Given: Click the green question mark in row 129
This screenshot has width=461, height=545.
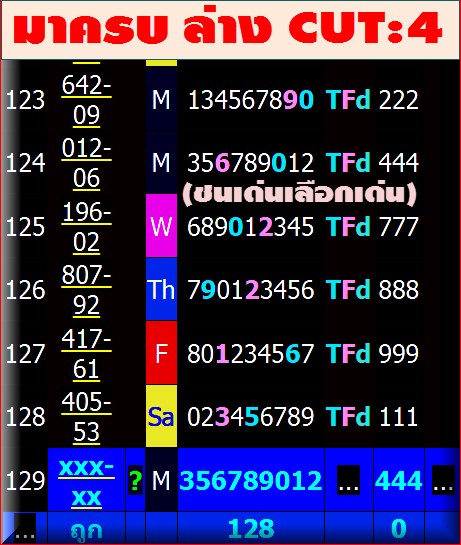Looking at the screenshot, I should point(136,480).
